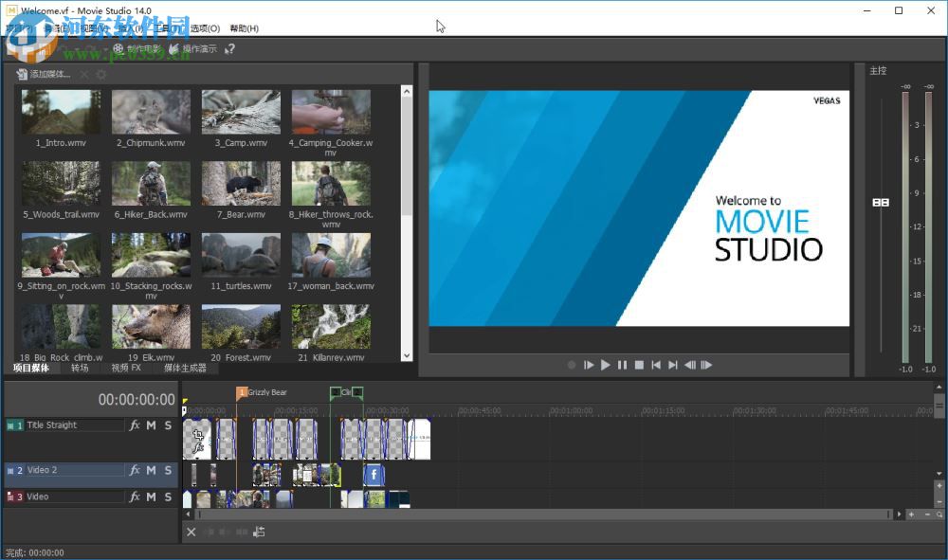Mute the Video track 3
Image resolution: width=948 pixels, height=560 pixels.
click(151, 497)
